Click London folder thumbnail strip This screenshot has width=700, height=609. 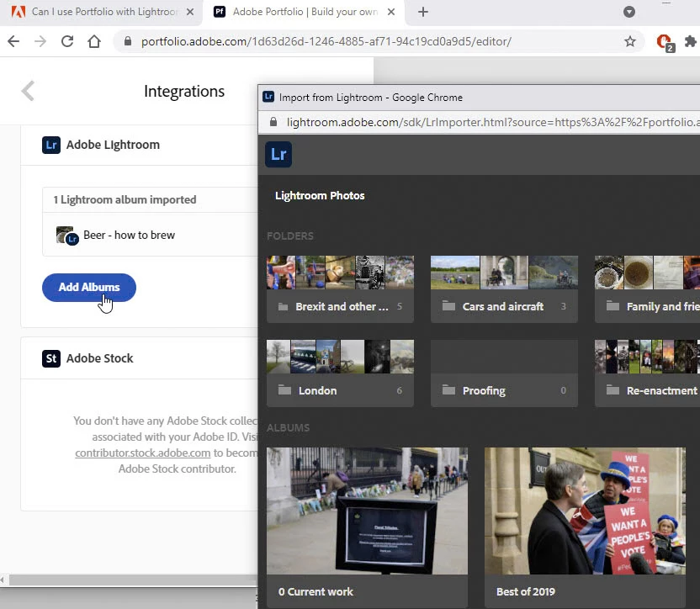pos(340,357)
